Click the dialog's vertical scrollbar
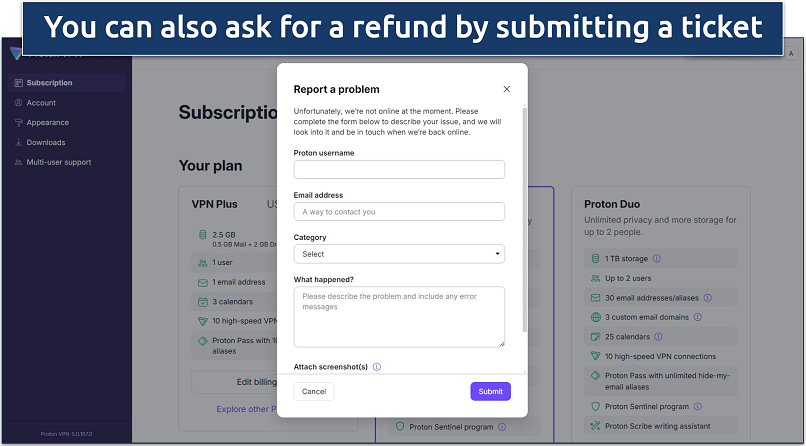Screen dimensions: 806x446 [524, 220]
